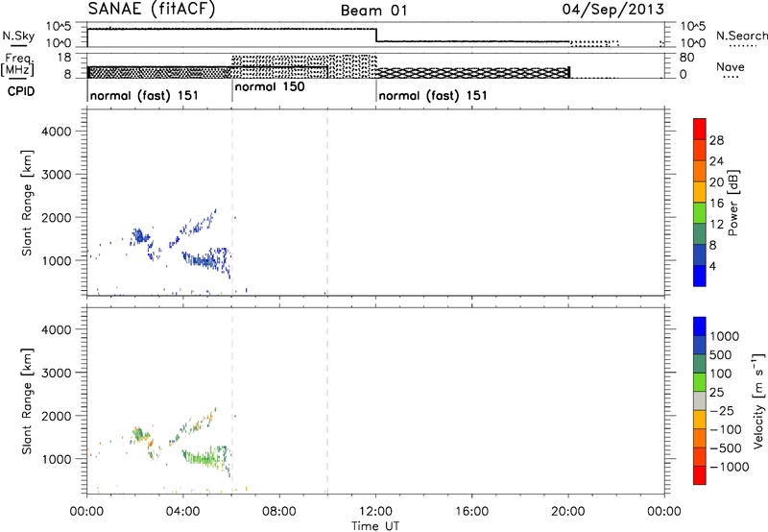Click the 'CPID' row label
768x532 pixels.
(21, 91)
